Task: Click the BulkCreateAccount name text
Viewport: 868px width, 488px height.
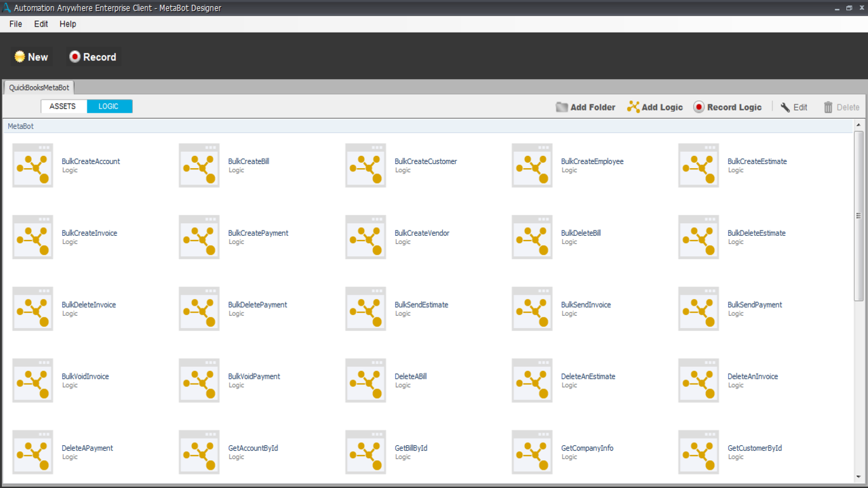Action: pyautogui.click(x=91, y=161)
